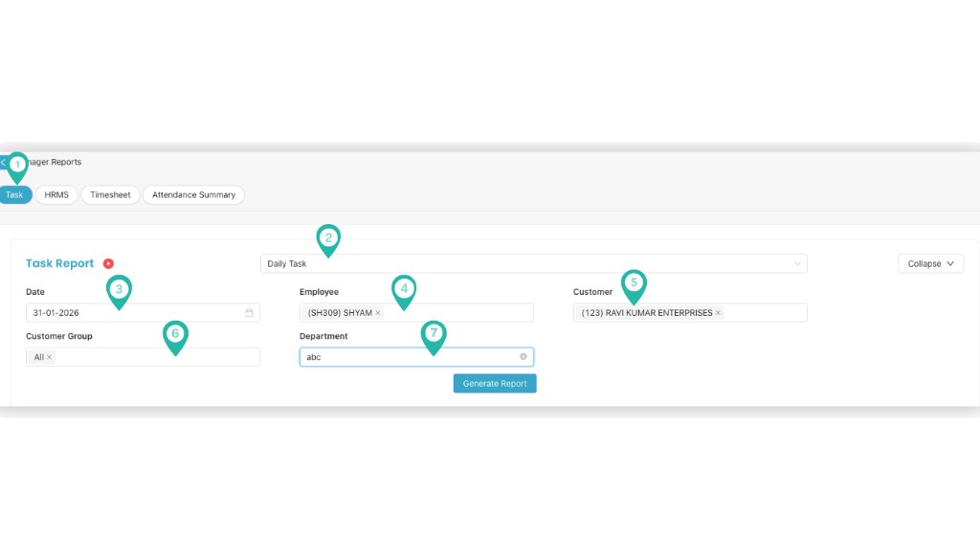Remove the (SH309) SHYAM employee chip

[x=379, y=312]
